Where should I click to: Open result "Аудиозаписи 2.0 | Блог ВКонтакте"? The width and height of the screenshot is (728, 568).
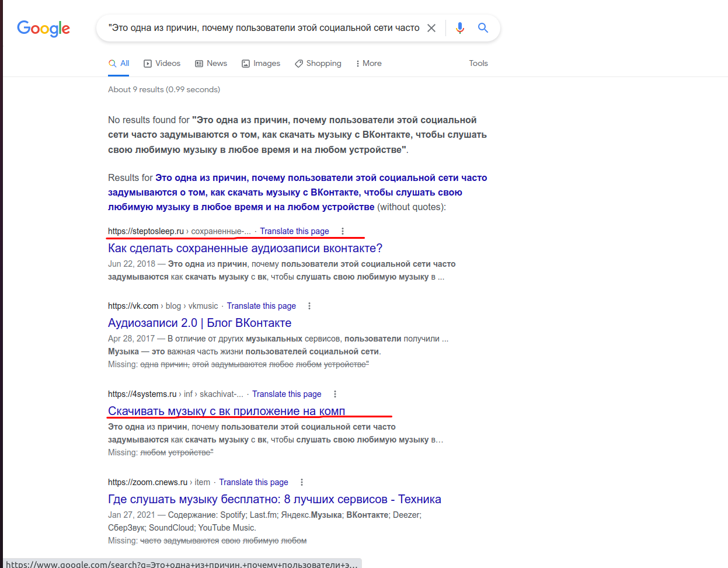[200, 323]
